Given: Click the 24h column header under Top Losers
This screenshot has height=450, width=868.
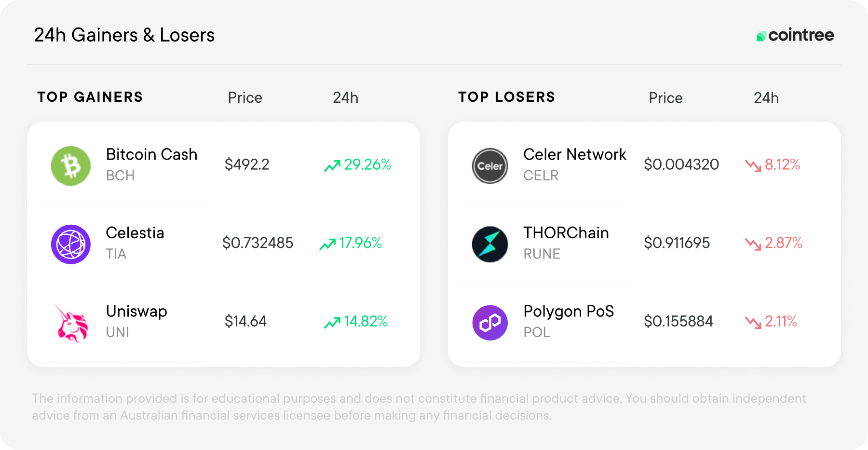Looking at the screenshot, I should pyautogui.click(x=766, y=98).
